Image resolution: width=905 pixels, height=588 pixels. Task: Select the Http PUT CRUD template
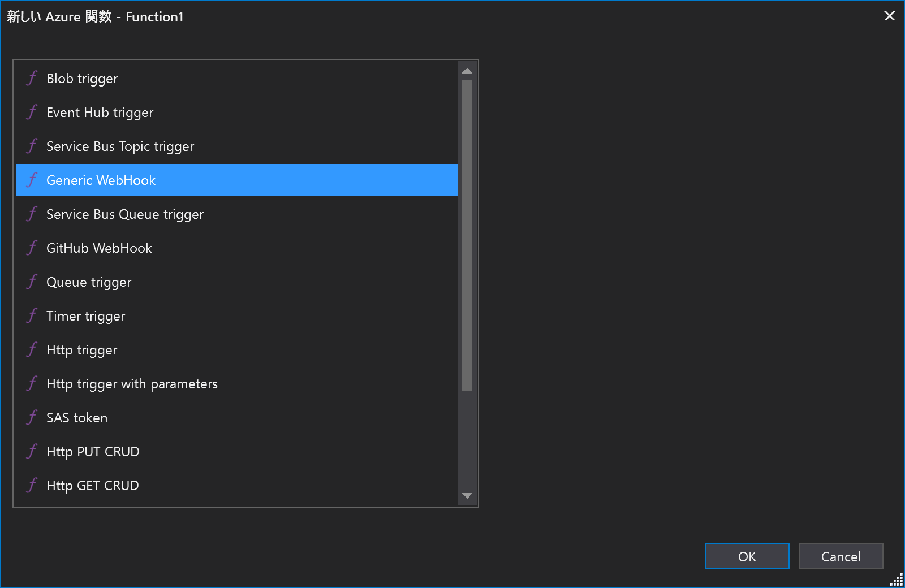[93, 451]
